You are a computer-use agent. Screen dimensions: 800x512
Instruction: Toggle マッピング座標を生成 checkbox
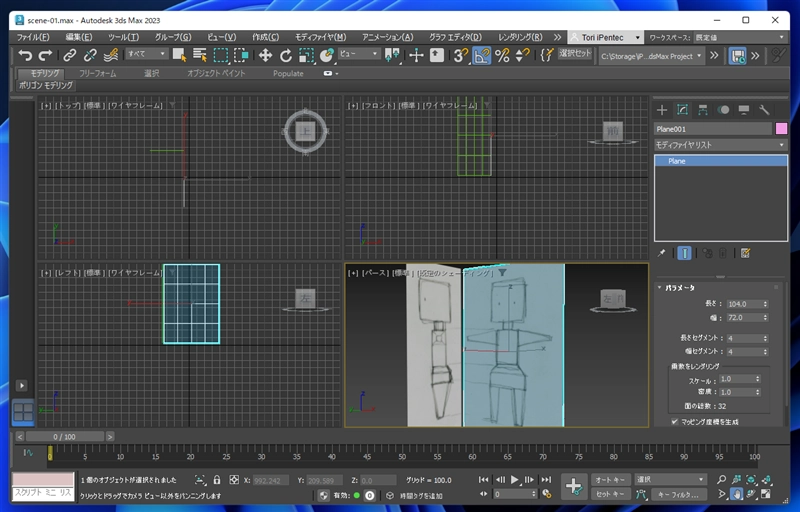click(674, 422)
